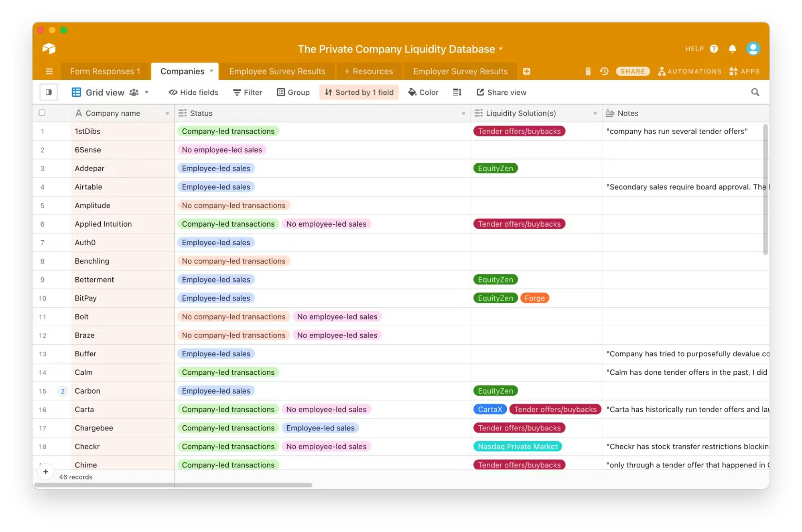
Task: Open the user account avatar
Action: pos(753,49)
